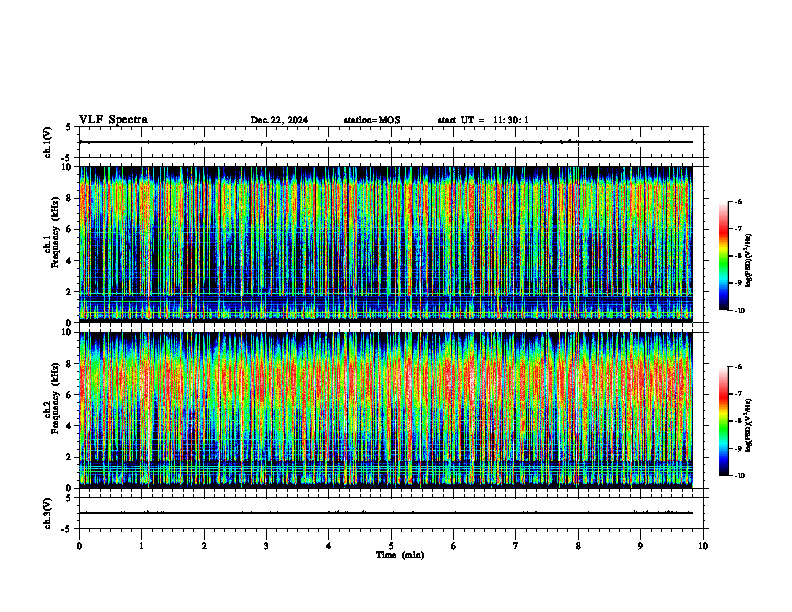Click the ch.1 color bar units label
The height and width of the screenshot is (612, 792).
tap(749, 261)
